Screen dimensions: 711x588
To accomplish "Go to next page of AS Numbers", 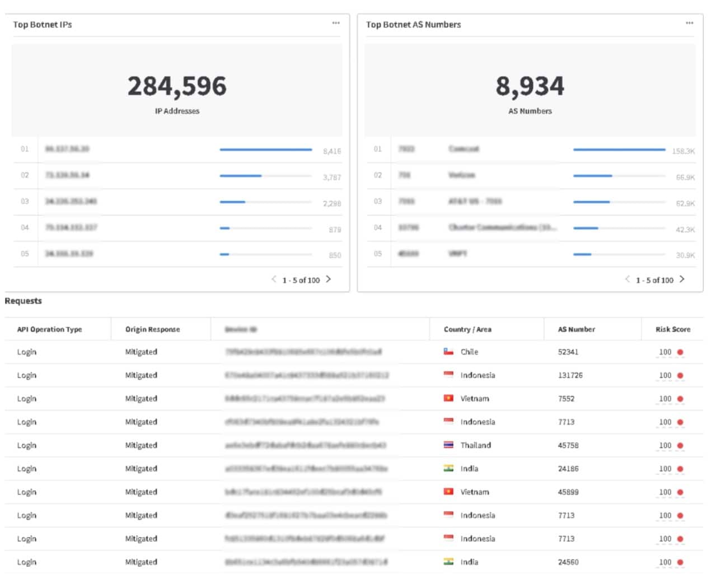I will point(682,279).
